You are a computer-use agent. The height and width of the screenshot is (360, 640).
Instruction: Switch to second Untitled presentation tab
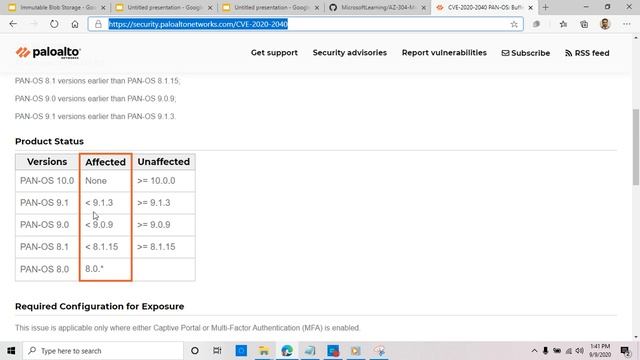click(270, 7)
